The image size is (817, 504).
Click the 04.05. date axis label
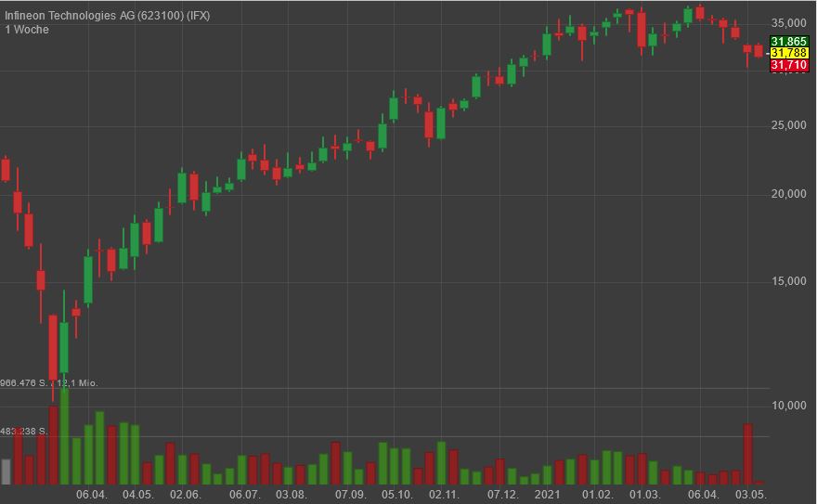pos(138,494)
